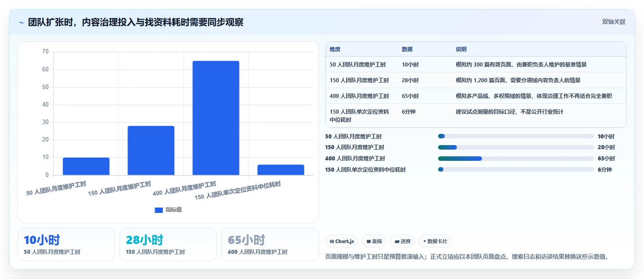Click table cell 400 人团队月度维护工时
Screen dimensions: 644x279
tap(359, 96)
